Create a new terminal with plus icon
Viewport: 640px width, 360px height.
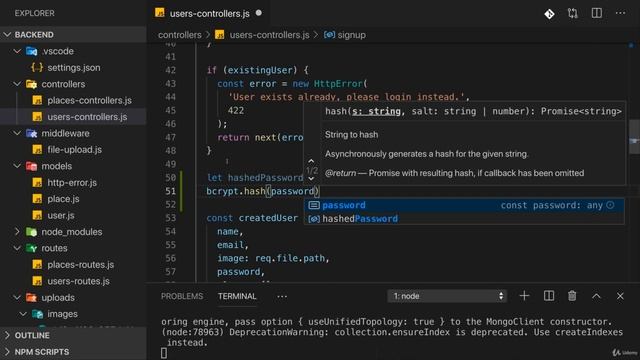tap(524, 296)
